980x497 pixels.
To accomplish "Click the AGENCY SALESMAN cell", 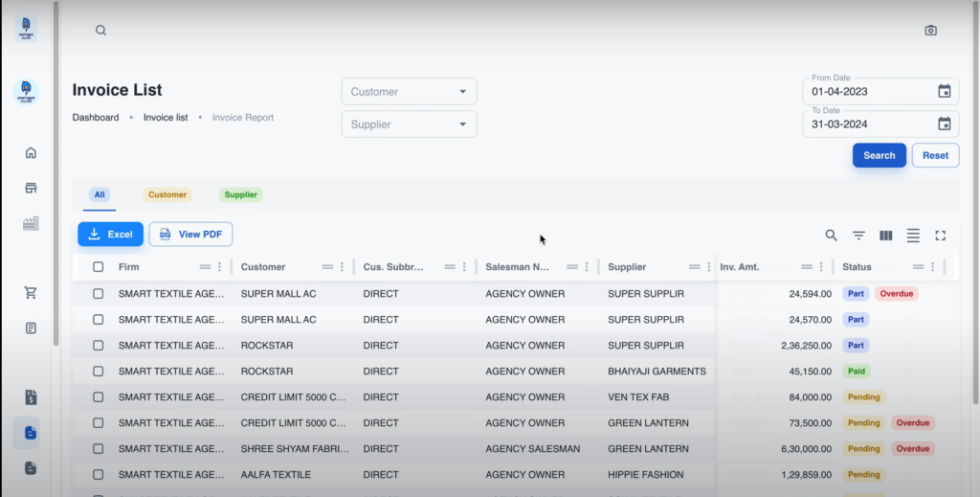I will 532,449.
